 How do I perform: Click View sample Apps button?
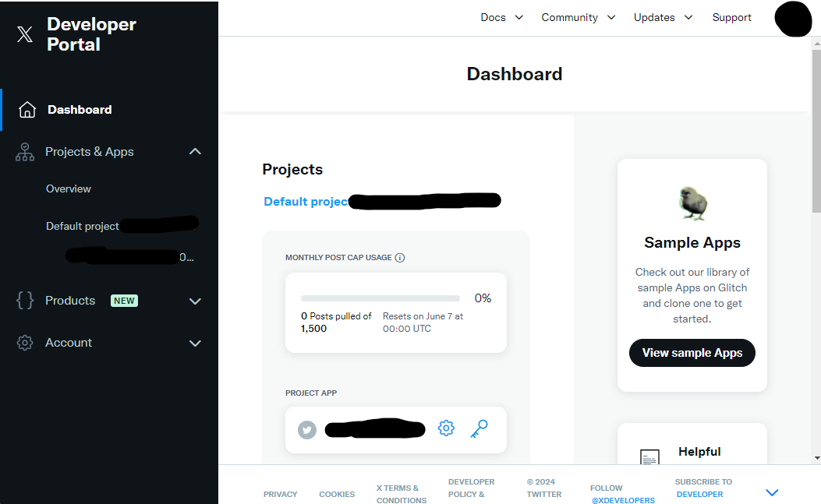click(x=692, y=353)
